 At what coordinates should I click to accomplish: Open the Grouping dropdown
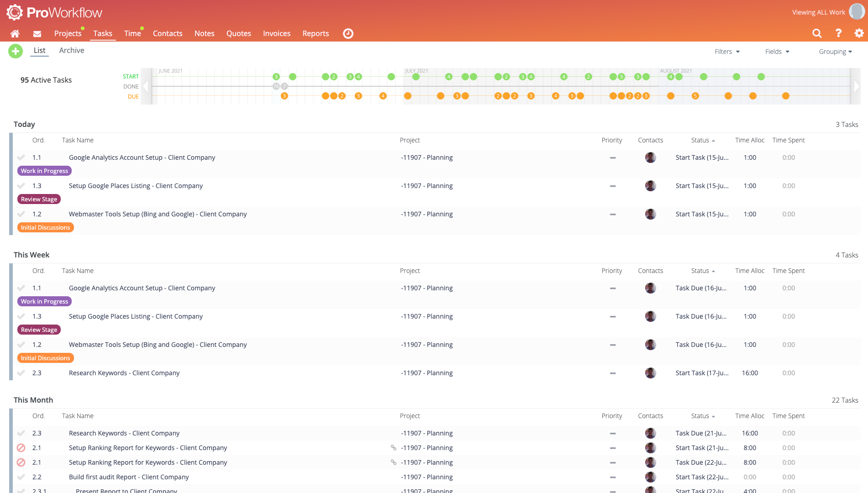coord(835,52)
